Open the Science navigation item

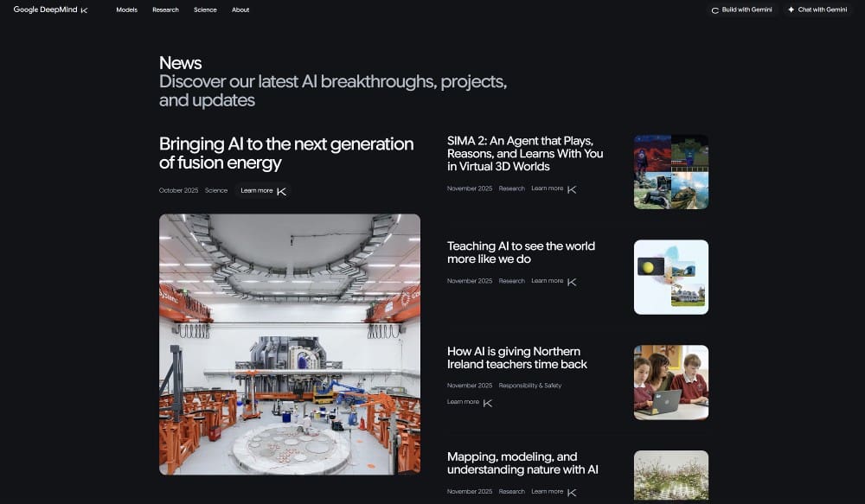tap(205, 10)
